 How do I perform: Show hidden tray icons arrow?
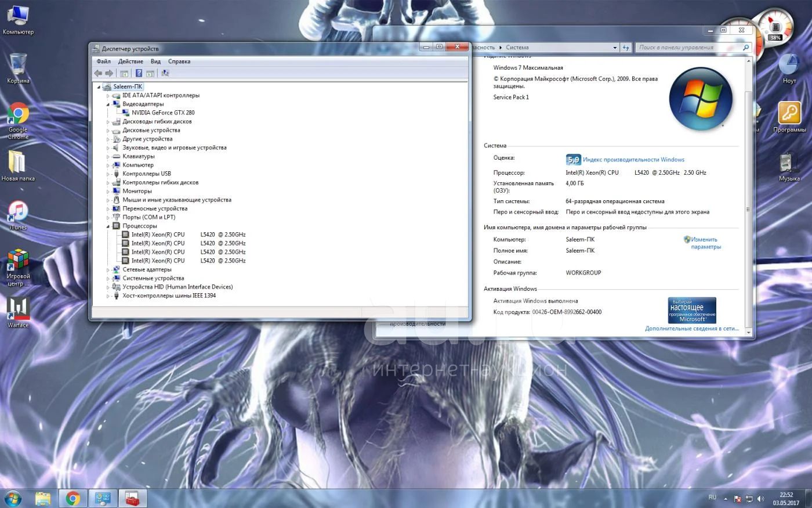[725, 499]
